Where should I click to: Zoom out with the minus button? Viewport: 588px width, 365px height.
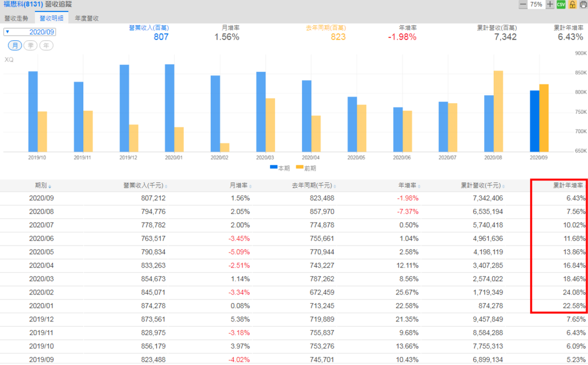click(523, 5)
